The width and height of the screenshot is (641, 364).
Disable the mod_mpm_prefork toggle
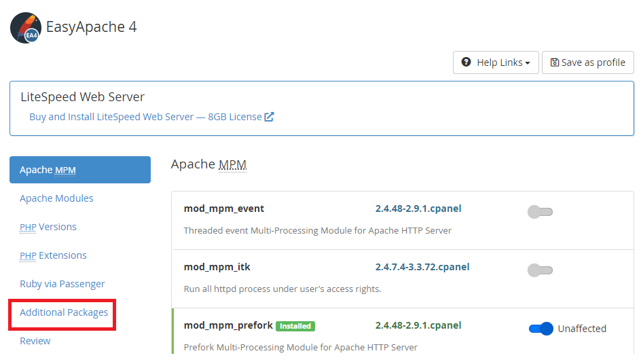[x=541, y=329]
